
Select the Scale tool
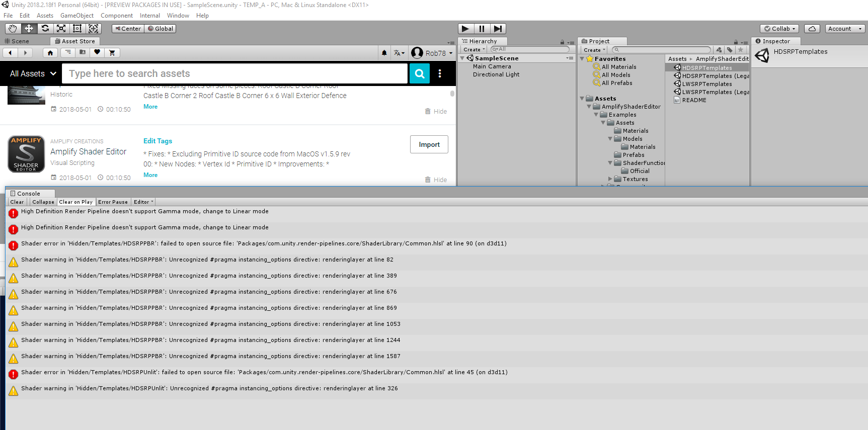point(61,29)
